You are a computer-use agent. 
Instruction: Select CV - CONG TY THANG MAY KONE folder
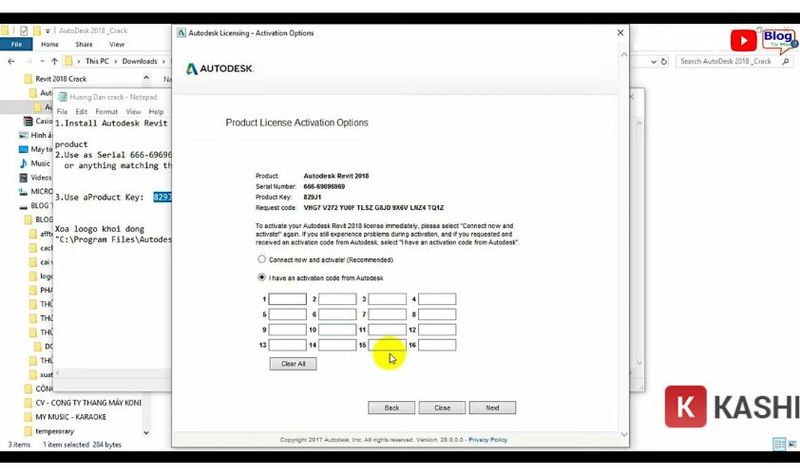(x=88, y=403)
